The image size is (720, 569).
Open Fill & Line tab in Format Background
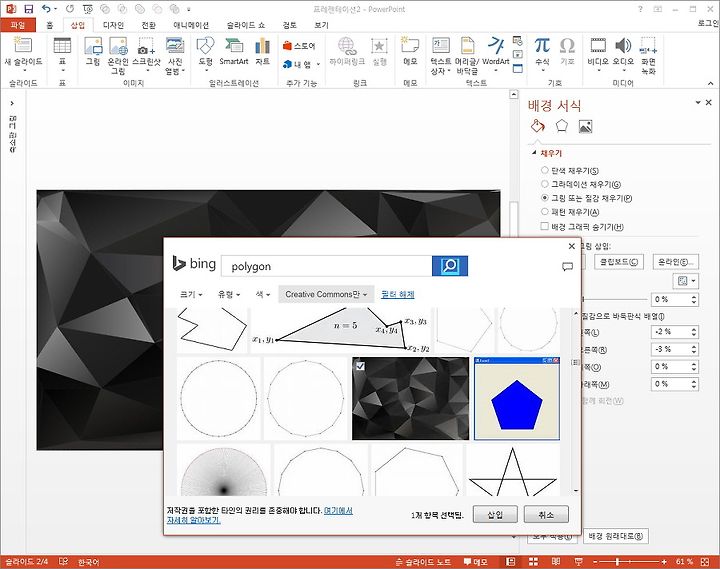pos(538,126)
